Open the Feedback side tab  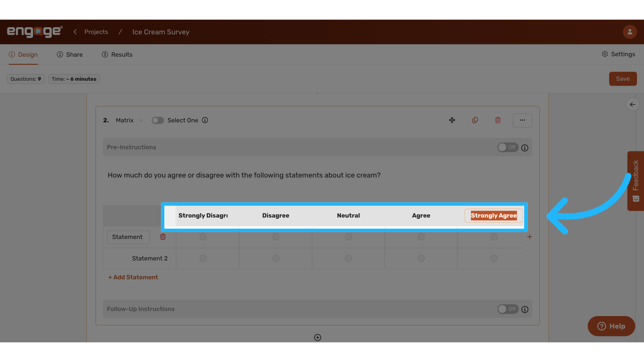pyautogui.click(x=636, y=181)
